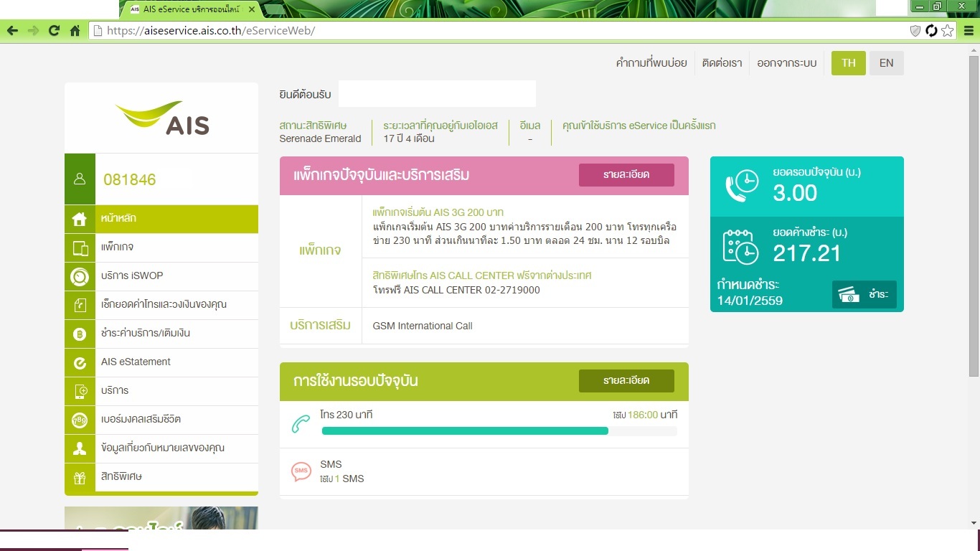Click the 186:00 minutes used value
980x551 pixels.
pyautogui.click(x=644, y=415)
